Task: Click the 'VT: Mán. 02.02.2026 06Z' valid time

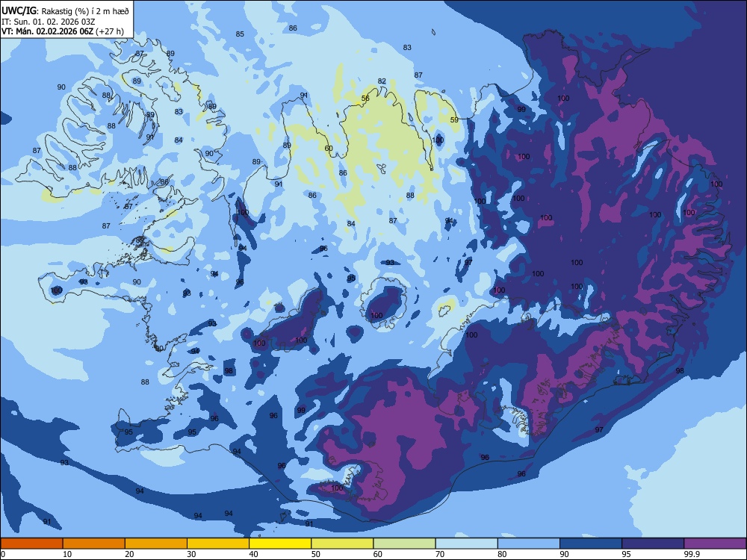Action: (48, 31)
